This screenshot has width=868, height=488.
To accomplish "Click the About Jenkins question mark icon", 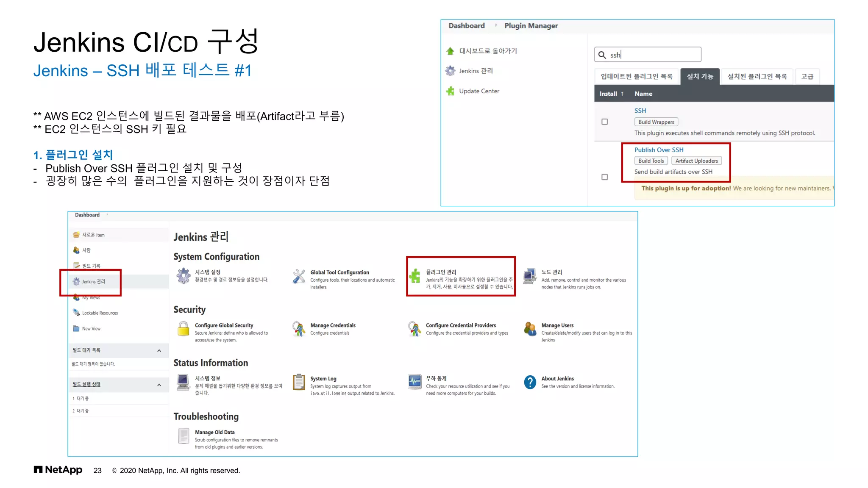I will 530,382.
